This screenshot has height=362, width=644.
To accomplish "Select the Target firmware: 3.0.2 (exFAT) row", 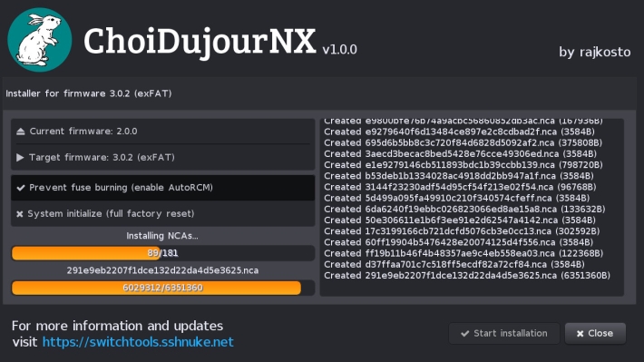I will click(162, 157).
